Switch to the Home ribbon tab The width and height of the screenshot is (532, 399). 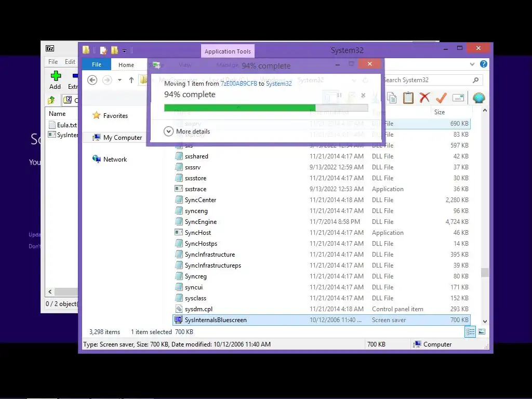coord(126,64)
